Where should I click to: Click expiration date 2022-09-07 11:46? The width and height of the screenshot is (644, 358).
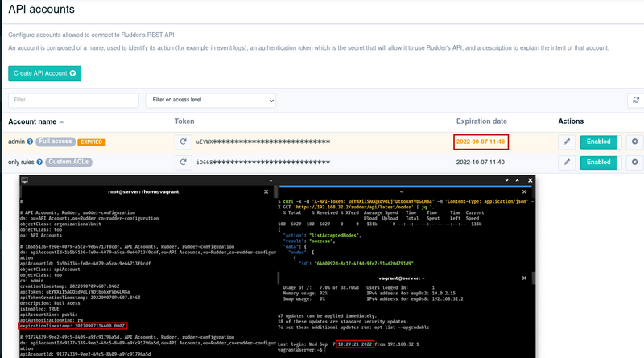coord(481,142)
